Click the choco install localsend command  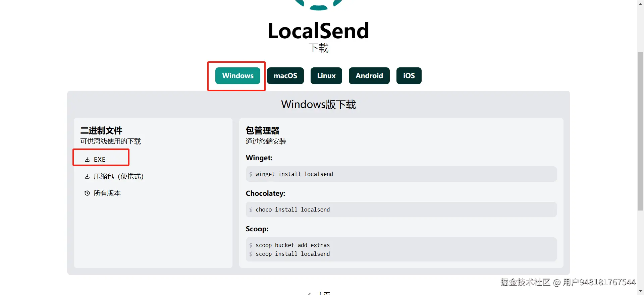(x=292, y=210)
